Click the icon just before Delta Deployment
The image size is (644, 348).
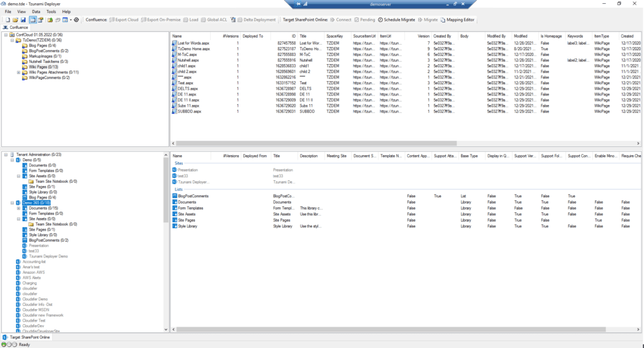pos(233,19)
